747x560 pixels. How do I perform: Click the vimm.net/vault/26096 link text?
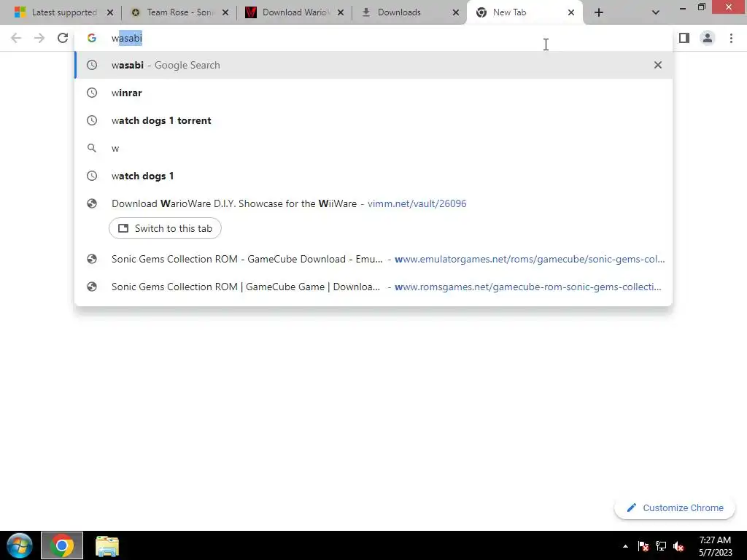[x=417, y=204]
